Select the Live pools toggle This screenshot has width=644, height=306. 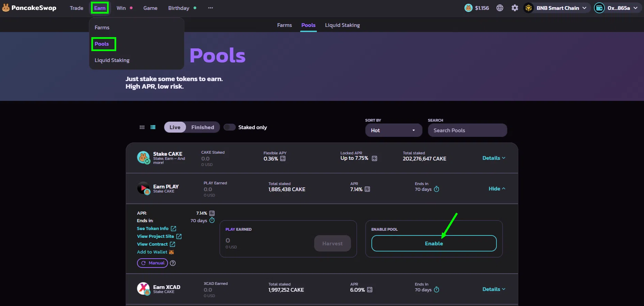coord(175,127)
